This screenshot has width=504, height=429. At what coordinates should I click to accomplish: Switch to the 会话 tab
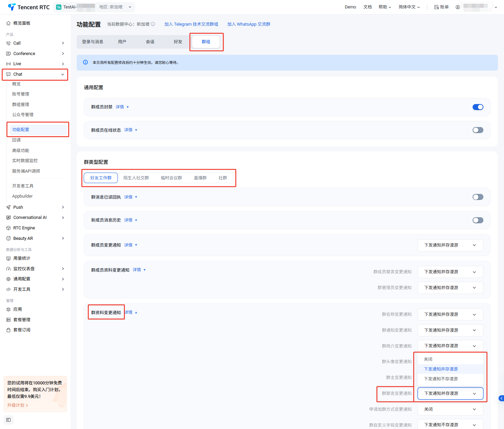(150, 42)
